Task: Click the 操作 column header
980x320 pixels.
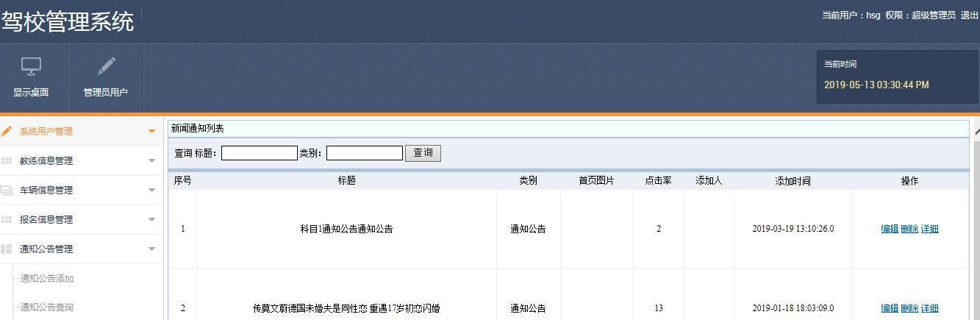Action: (909, 180)
